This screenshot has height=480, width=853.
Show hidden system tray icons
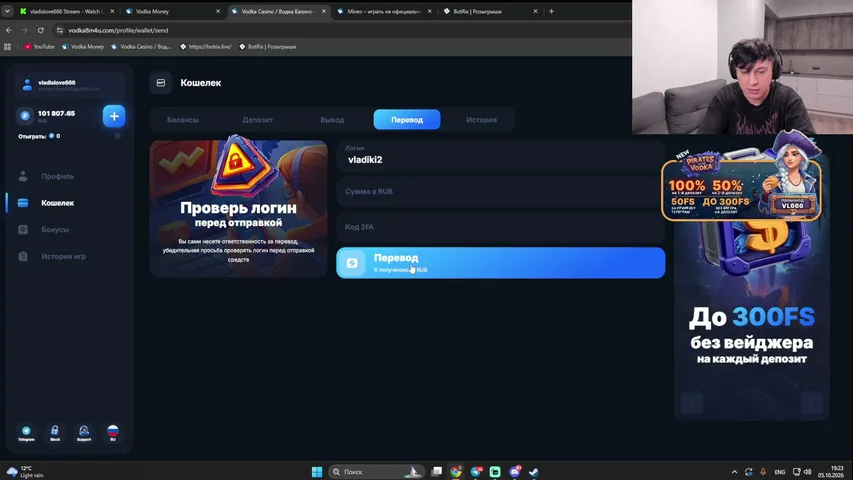coord(734,472)
